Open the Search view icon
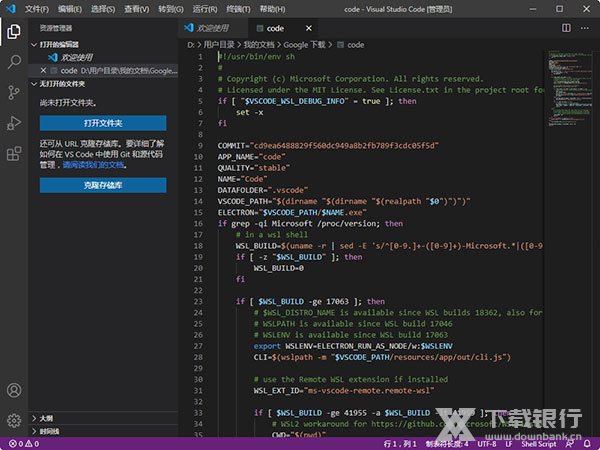The image size is (600, 450). (14, 62)
